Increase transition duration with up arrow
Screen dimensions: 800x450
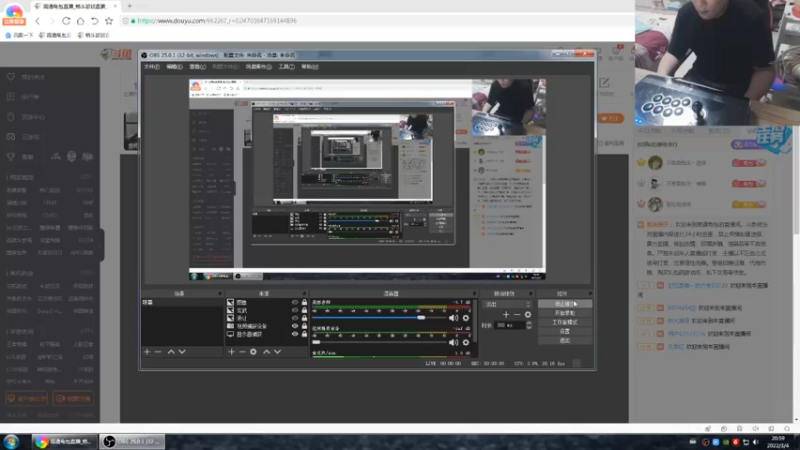point(529,323)
